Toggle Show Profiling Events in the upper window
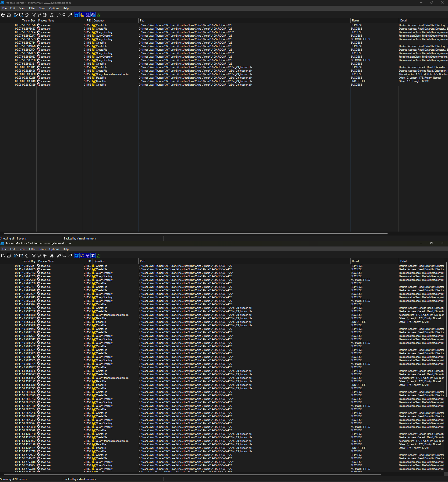 coord(99,15)
